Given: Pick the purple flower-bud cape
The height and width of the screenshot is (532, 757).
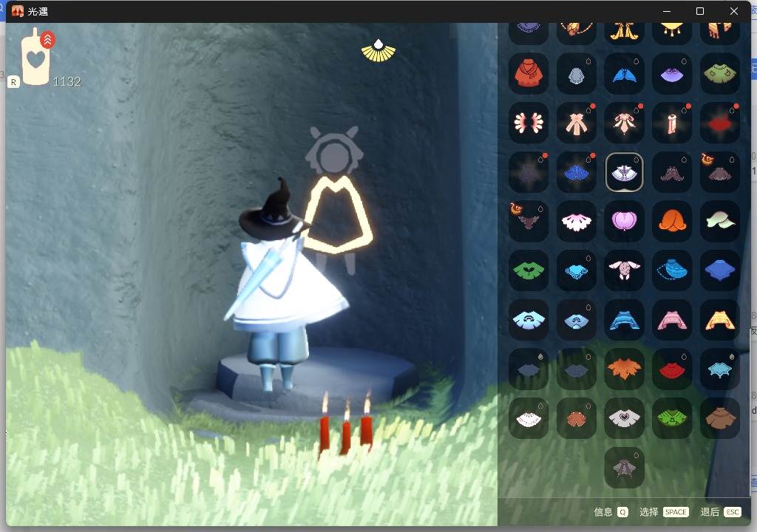Looking at the screenshot, I should click(x=624, y=222).
